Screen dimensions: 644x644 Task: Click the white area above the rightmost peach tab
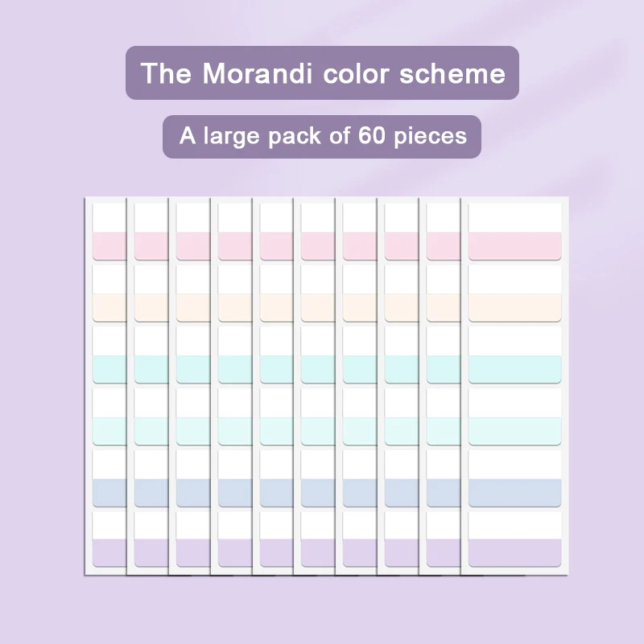click(x=514, y=279)
